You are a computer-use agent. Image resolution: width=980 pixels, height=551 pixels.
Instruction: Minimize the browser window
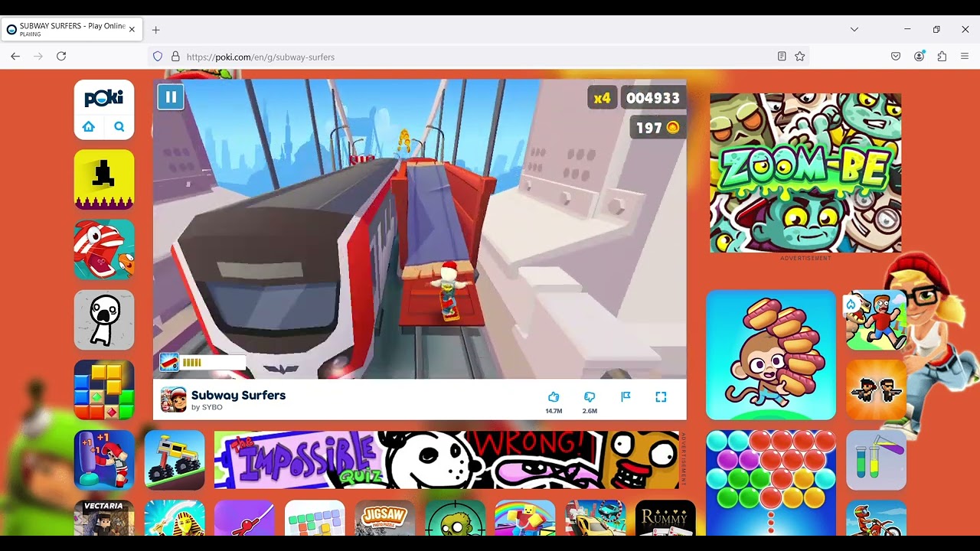point(907,29)
